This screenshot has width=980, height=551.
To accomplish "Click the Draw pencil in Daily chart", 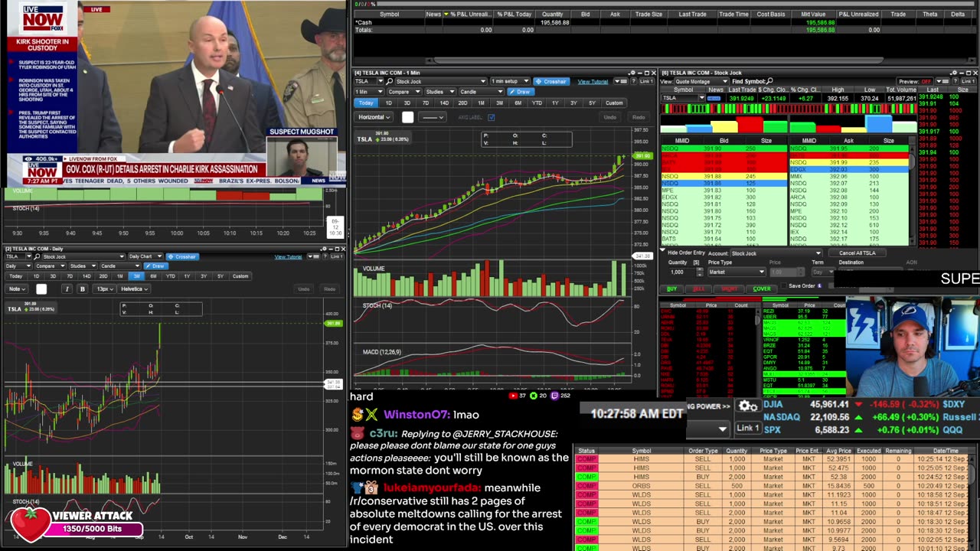I will point(155,266).
